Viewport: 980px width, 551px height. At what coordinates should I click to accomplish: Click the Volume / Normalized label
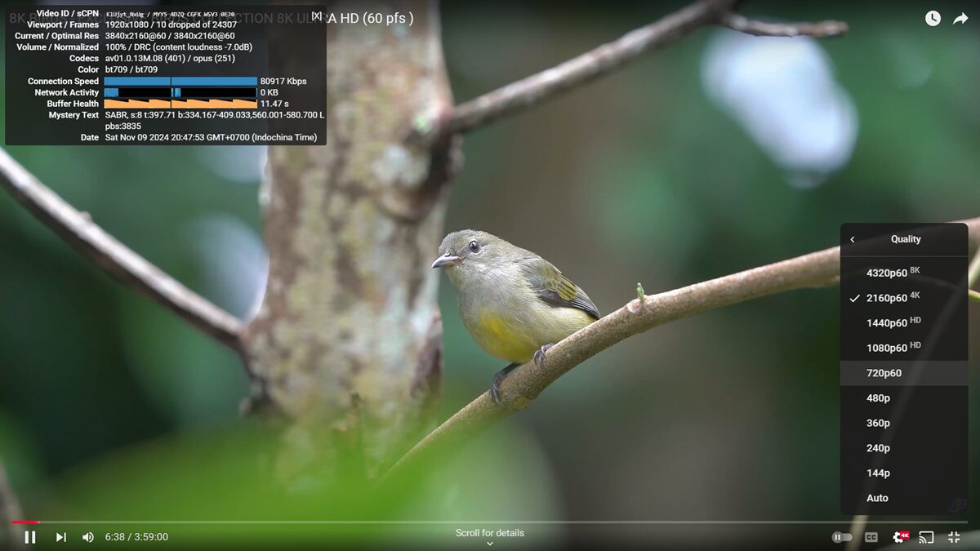point(58,47)
